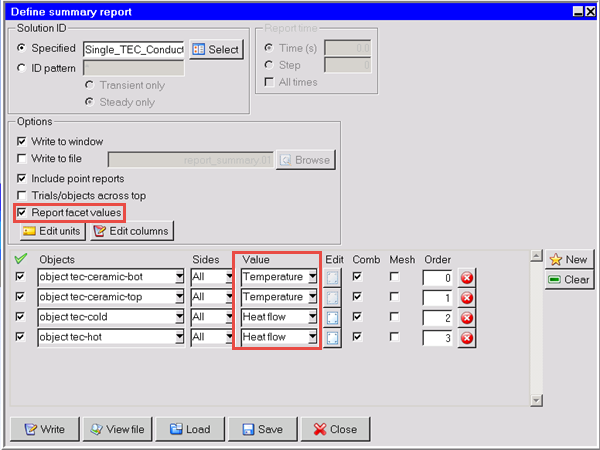Viewport: 600px width, 450px height.
Task: Click Order field of tec-hot row
Action: (x=437, y=338)
